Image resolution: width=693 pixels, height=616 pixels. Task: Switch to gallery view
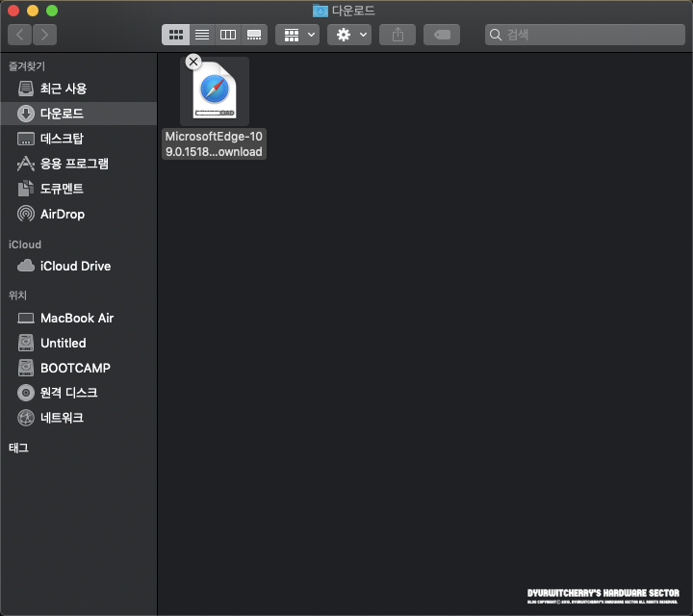coord(254,35)
